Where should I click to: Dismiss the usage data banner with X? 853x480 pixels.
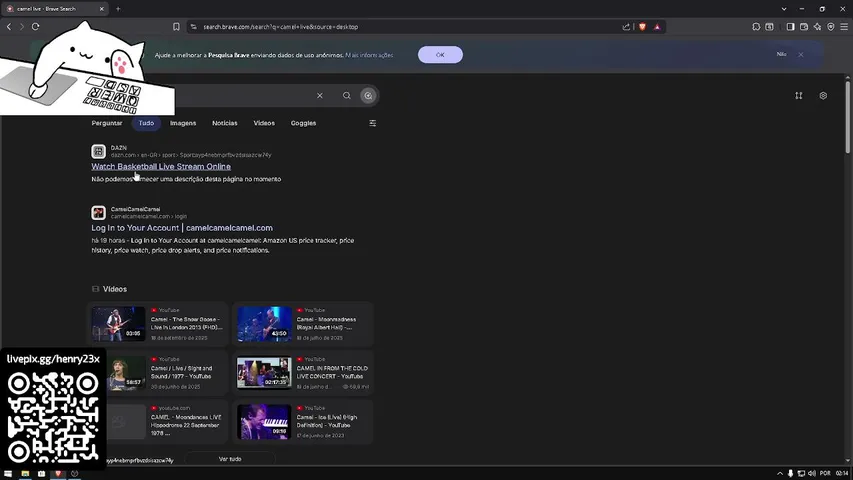pyautogui.click(x=801, y=54)
